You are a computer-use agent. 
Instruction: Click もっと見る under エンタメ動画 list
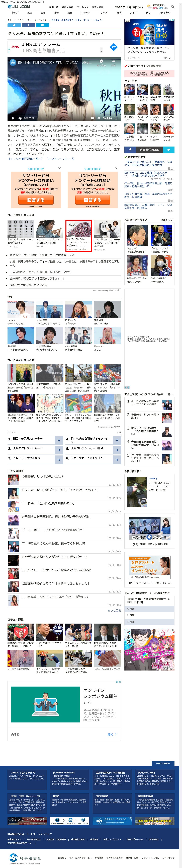[x=114, y=610]
